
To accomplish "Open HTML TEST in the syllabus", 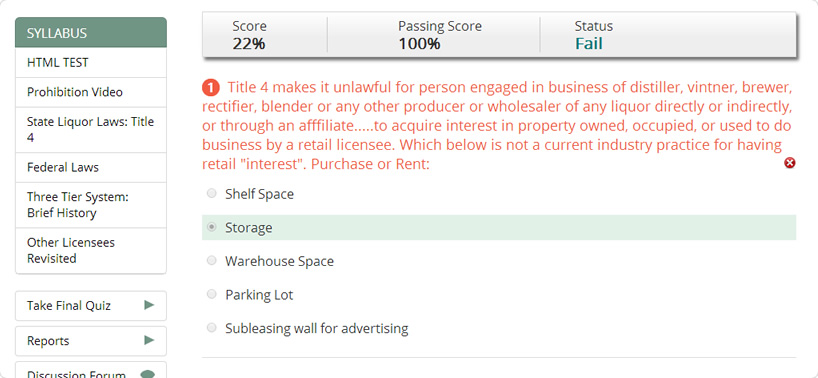I will pyautogui.click(x=91, y=63).
